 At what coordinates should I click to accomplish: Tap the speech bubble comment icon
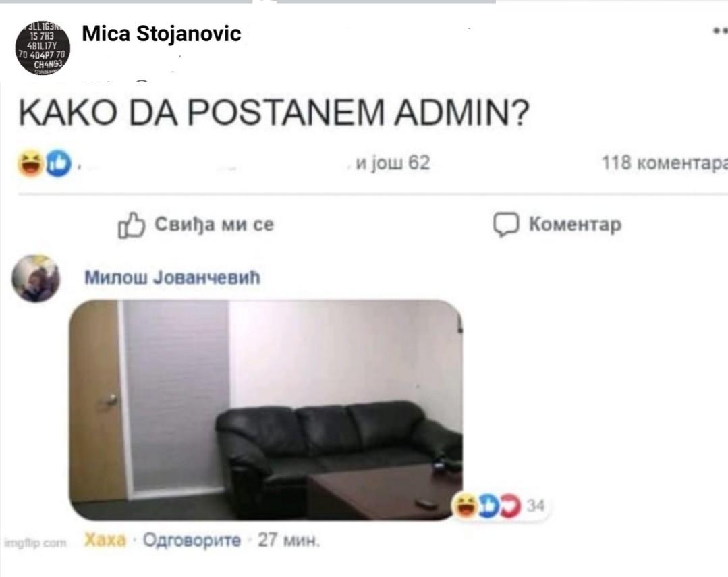505,225
